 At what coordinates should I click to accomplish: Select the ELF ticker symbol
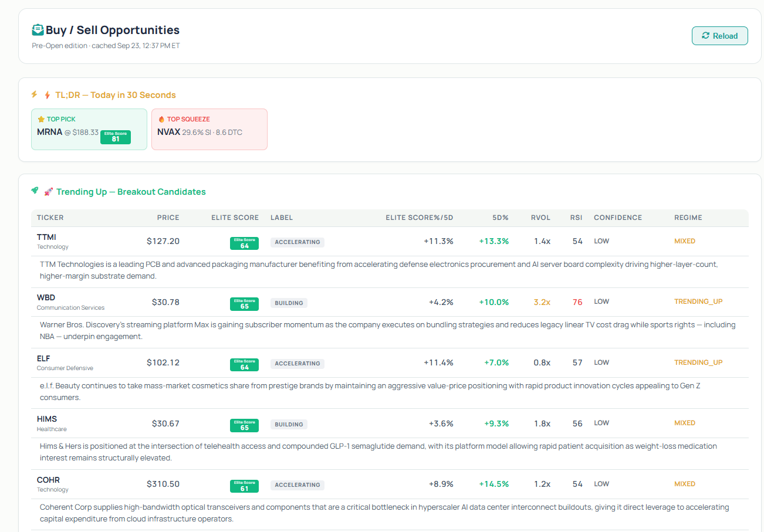pyautogui.click(x=43, y=358)
